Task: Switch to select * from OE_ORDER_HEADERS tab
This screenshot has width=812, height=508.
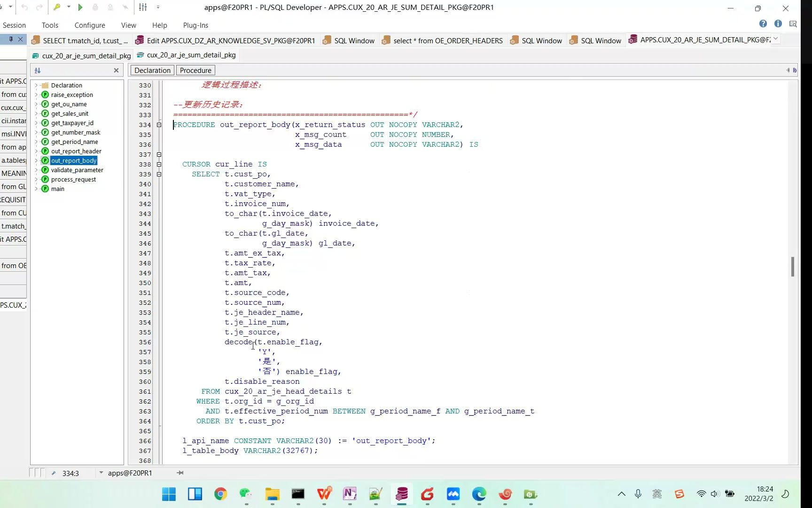Action: [x=443, y=40]
